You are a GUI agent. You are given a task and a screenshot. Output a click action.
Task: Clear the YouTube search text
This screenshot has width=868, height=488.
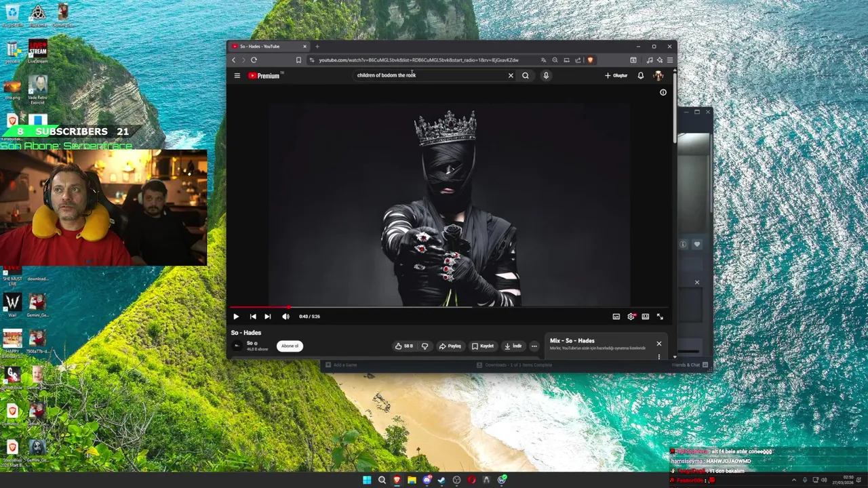(511, 75)
